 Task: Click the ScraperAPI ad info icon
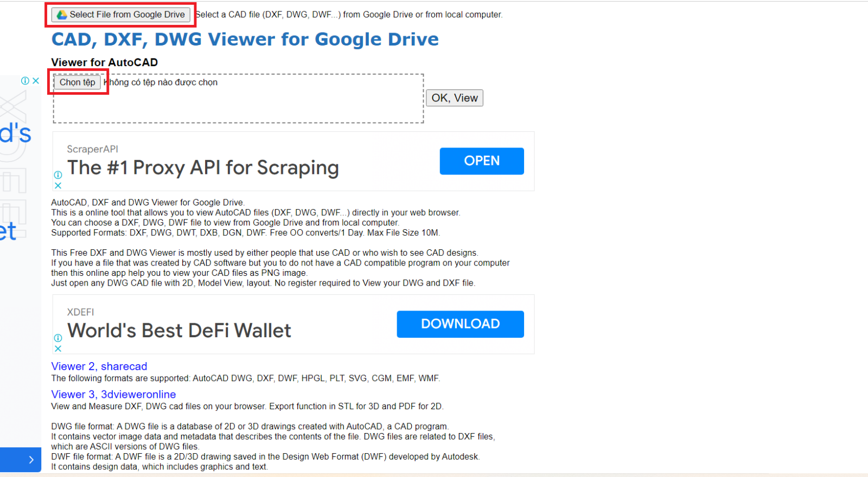(58, 175)
